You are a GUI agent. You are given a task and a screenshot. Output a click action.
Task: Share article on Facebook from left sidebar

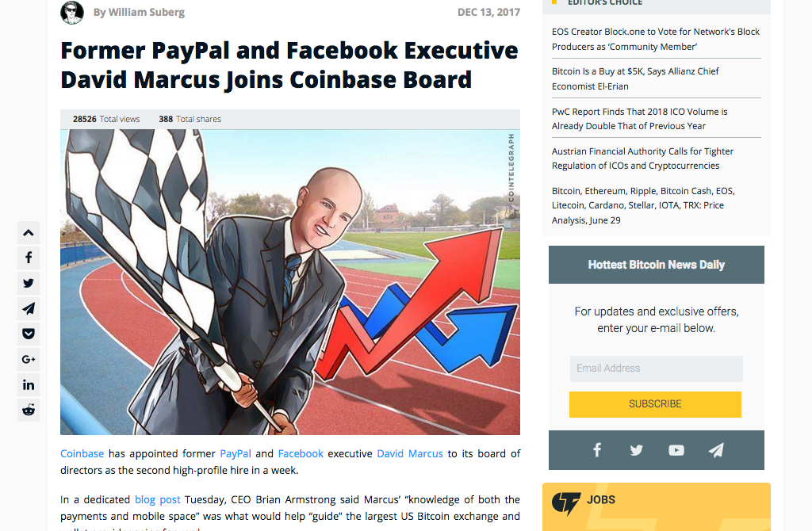29,258
